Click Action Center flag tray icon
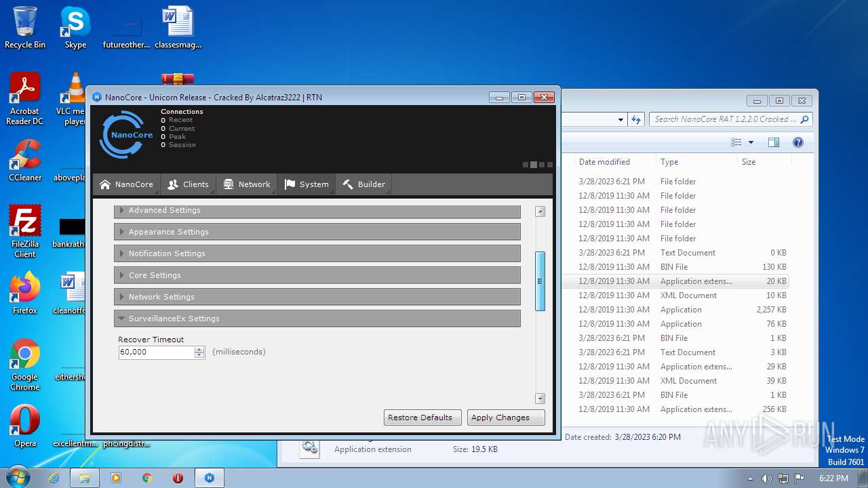 800,478
